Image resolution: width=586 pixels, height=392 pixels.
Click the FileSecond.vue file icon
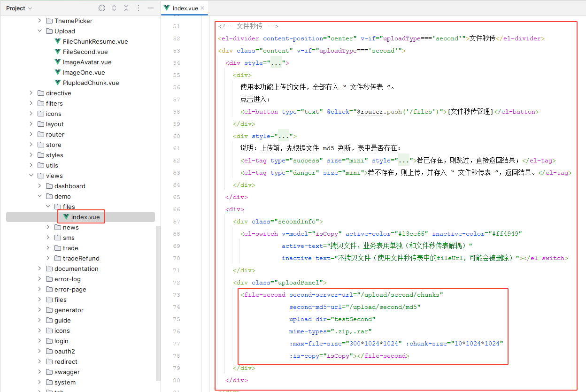pyautogui.click(x=58, y=52)
